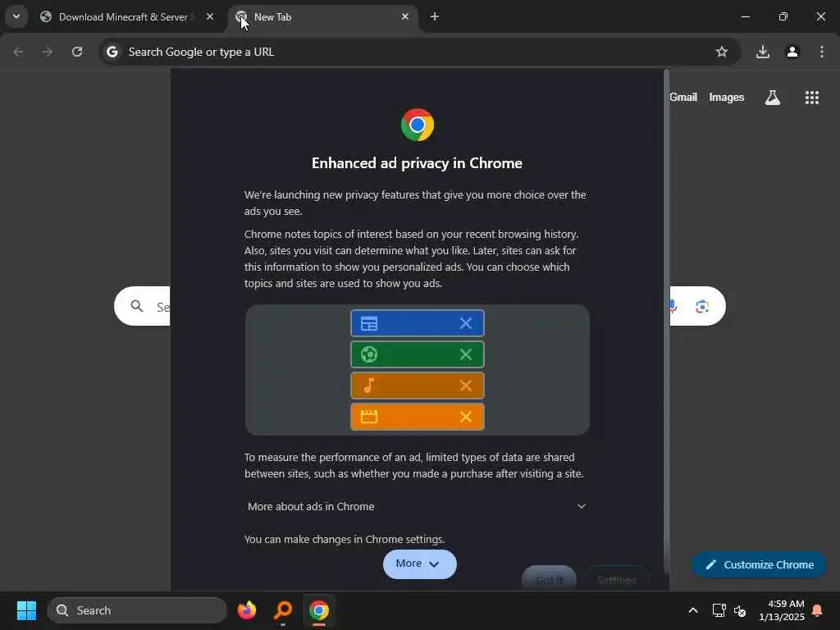
Task: Show hidden system tray icons
Action: pos(692,610)
